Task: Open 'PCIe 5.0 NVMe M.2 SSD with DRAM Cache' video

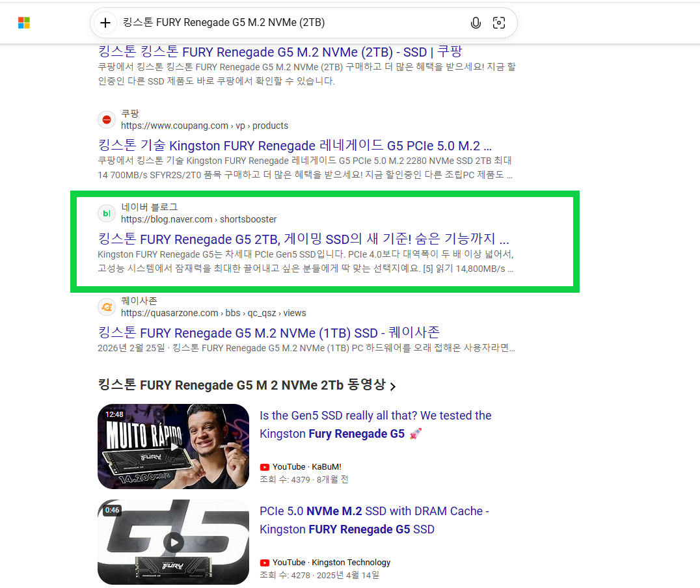Action: pos(374,520)
